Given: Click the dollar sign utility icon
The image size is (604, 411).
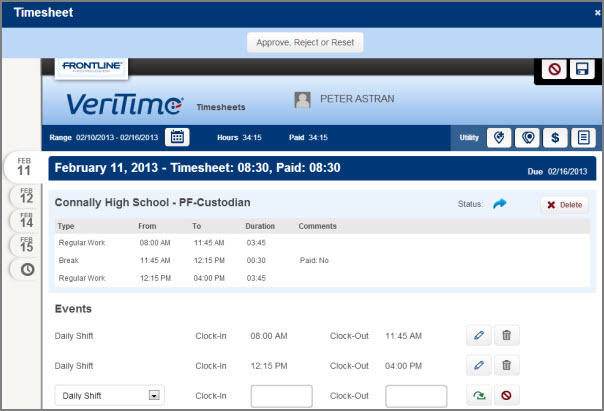Looking at the screenshot, I should [556, 137].
